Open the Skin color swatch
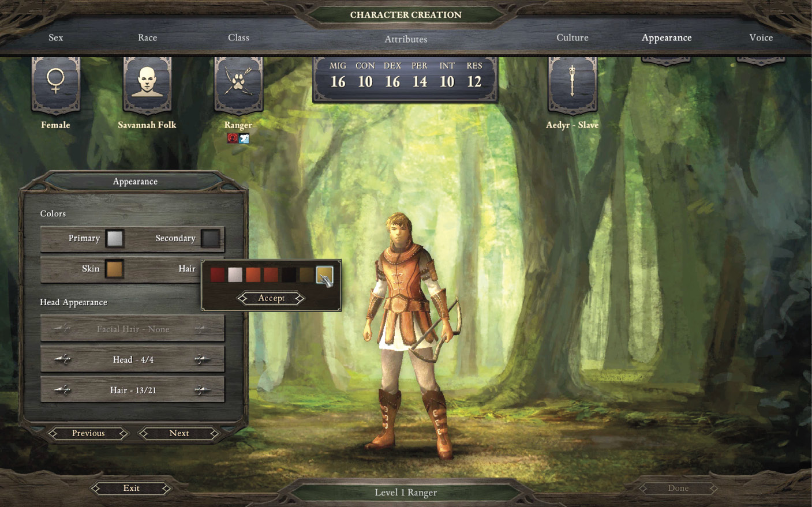Viewport: 812px width, 507px height. (114, 269)
